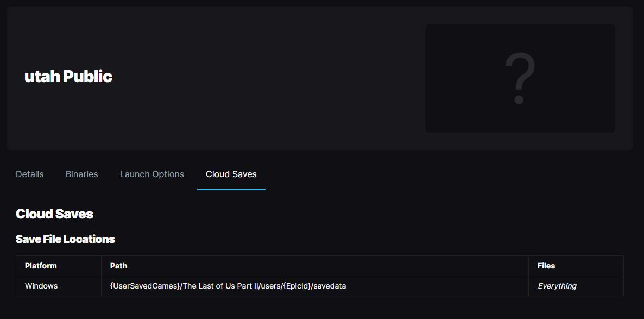This screenshot has height=319, width=644.
Task: Go to the Launch Options tab
Action: (x=152, y=174)
